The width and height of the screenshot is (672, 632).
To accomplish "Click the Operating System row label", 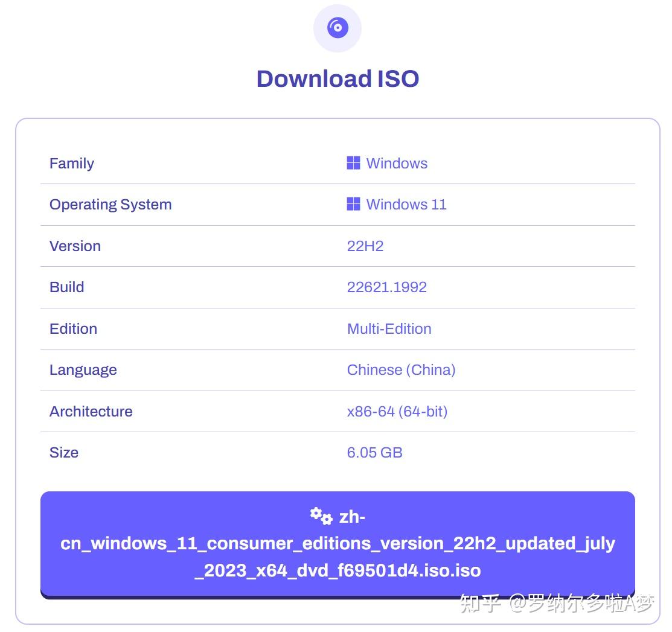I will [110, 204].
